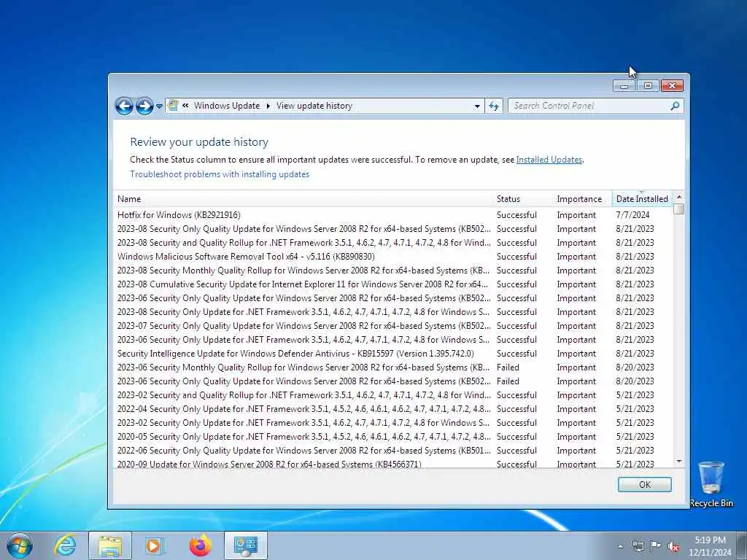Maximize the update history window
This screenshot has height=560, width=747.
click(x=648, y=86)
